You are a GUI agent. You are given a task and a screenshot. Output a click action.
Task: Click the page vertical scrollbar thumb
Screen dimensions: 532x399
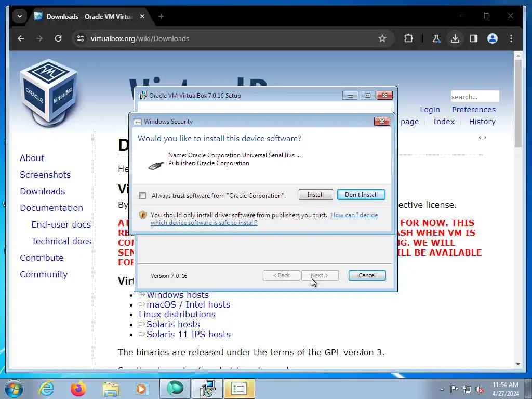coord(518,103)
